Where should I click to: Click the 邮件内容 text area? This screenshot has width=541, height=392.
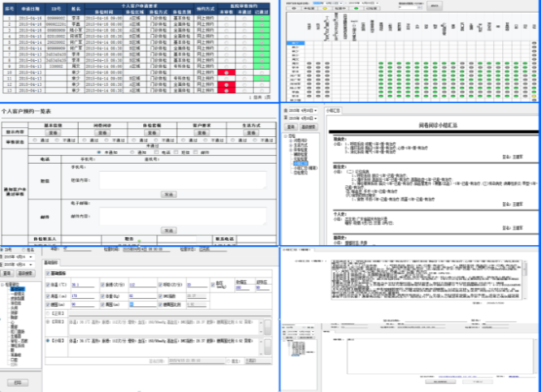tap(183, 216)
